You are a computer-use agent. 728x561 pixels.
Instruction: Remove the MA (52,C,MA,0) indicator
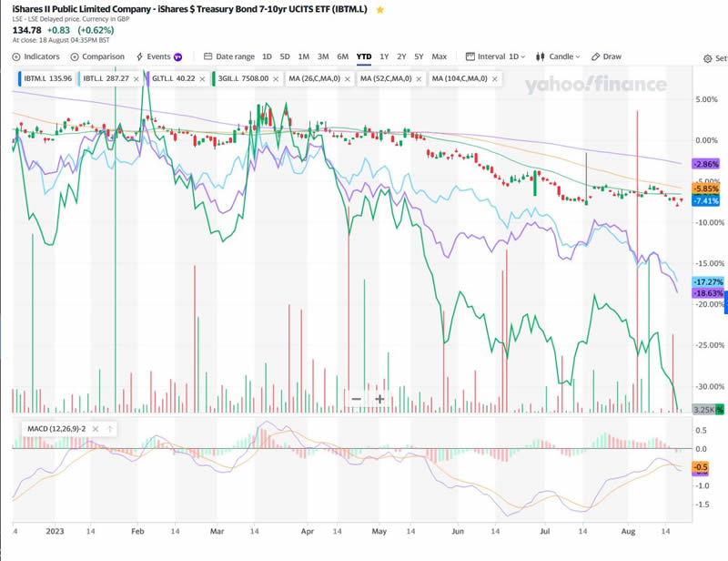(x=419, y=79)
